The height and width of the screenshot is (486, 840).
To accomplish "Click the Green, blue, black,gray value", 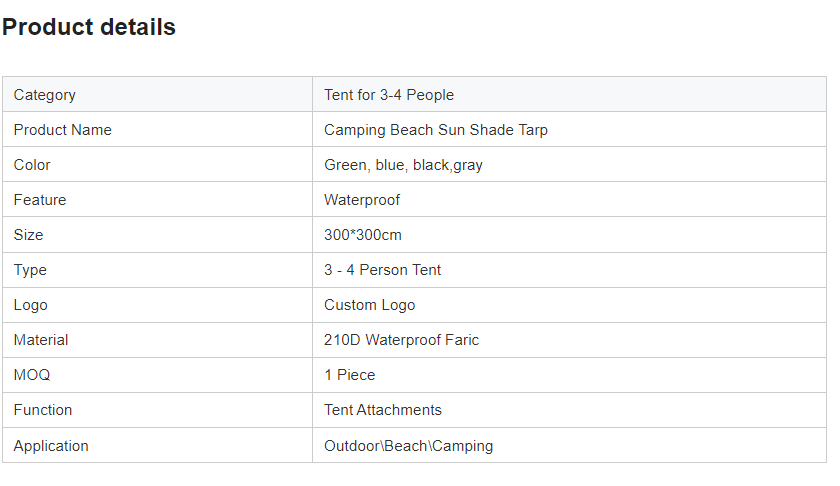I will pyautogui.click(x=403, y=165).
